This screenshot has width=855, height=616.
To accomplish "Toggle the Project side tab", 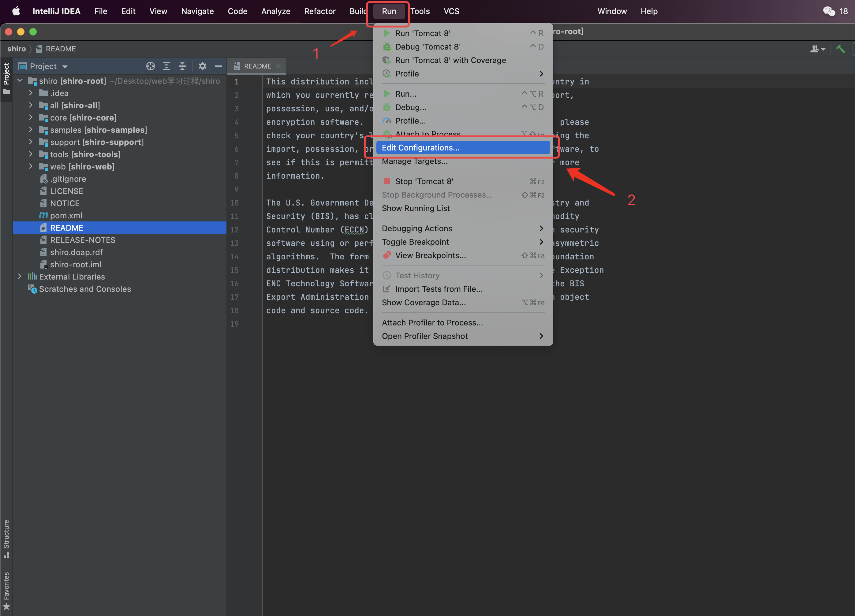I will click(x=6, y=78).
